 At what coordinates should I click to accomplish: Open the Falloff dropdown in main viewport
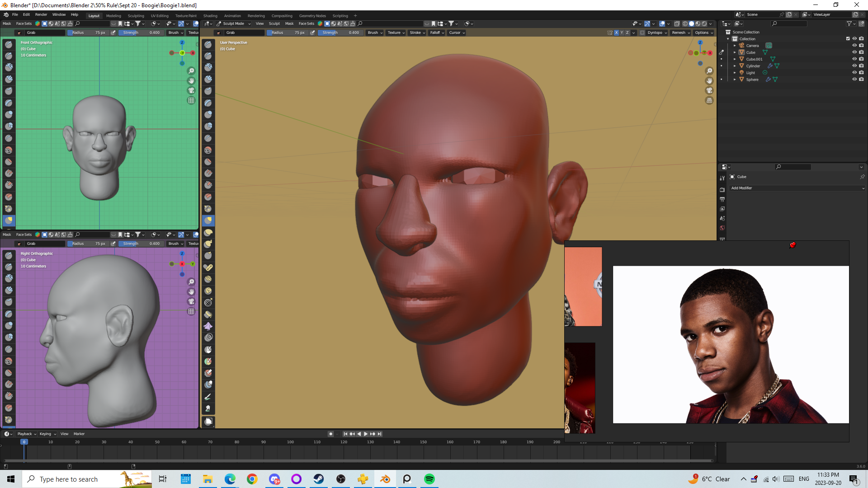(x=437, y=33)
